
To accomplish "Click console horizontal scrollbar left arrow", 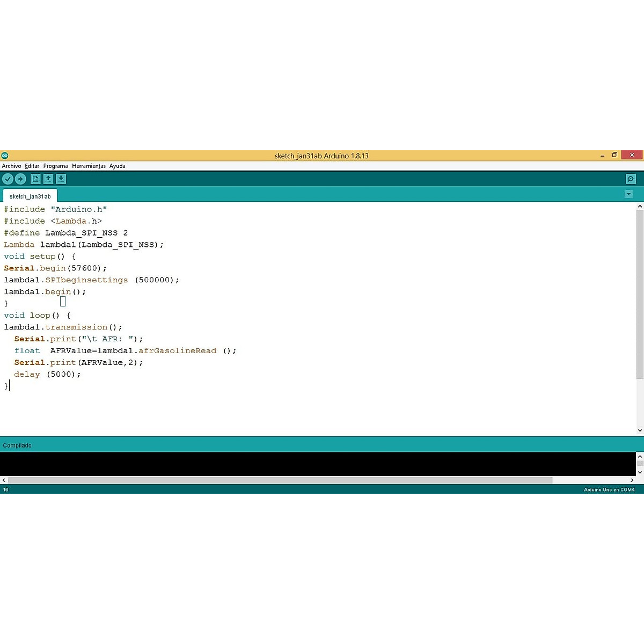I will 4,480.
